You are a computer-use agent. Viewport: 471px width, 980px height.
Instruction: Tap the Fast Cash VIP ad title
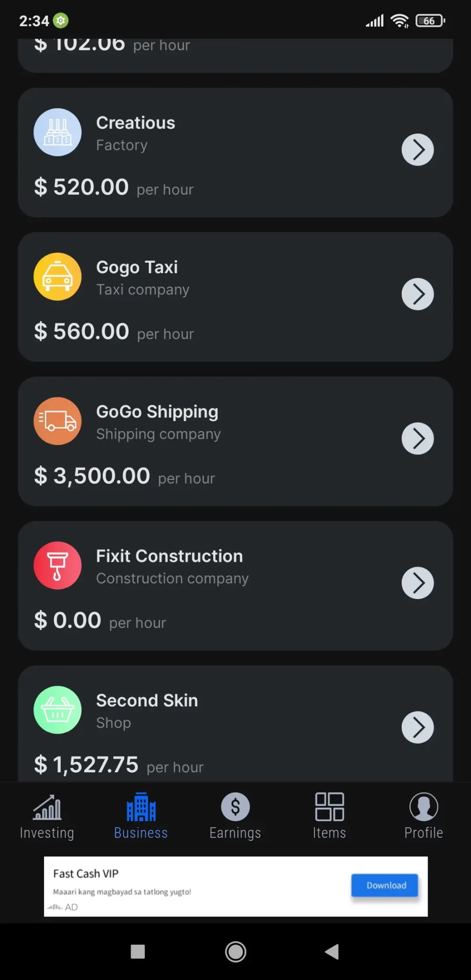coord(86,874)
